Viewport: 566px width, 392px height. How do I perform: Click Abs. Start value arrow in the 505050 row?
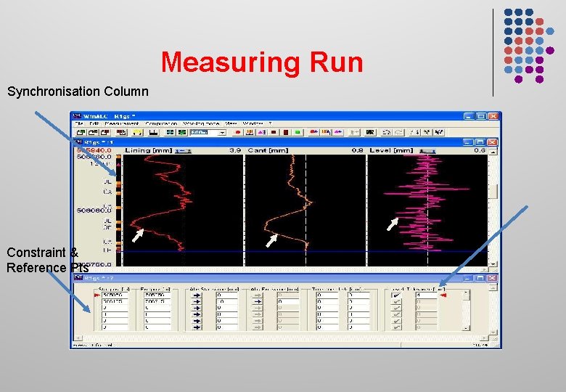point(197,295)
